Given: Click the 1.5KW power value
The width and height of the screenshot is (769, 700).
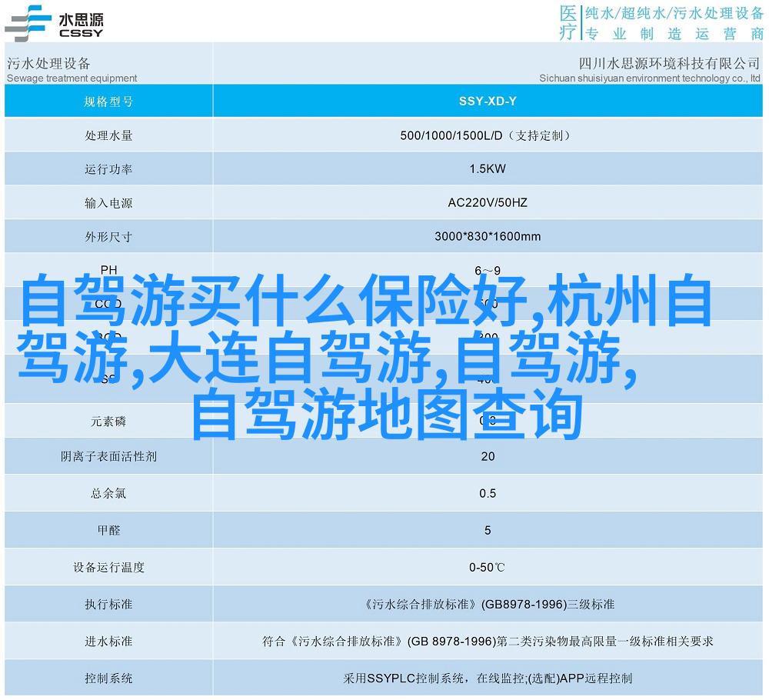Looking at the screenshot, I should [488, 168].
